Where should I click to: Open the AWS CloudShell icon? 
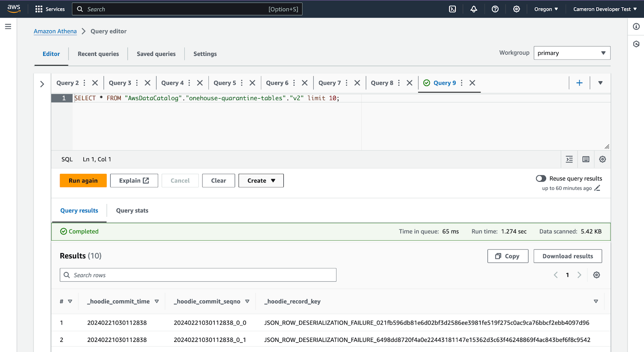coord(452,9)
